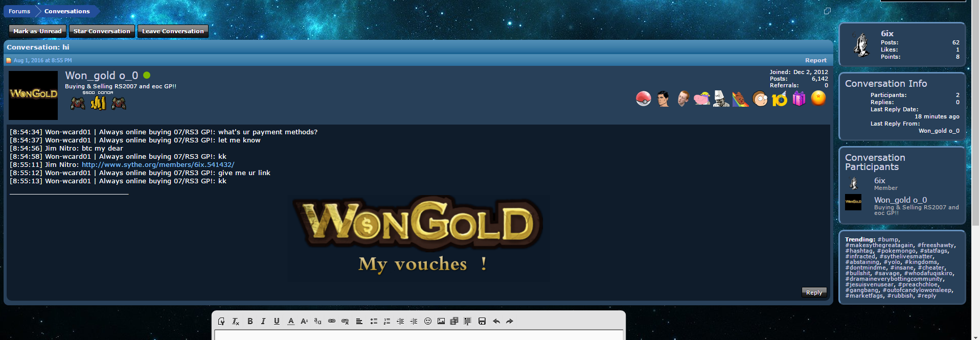This screenshot has height=340, width=980.
Task: Insert an unordered bullet list
Action: [x=374, y=321]
